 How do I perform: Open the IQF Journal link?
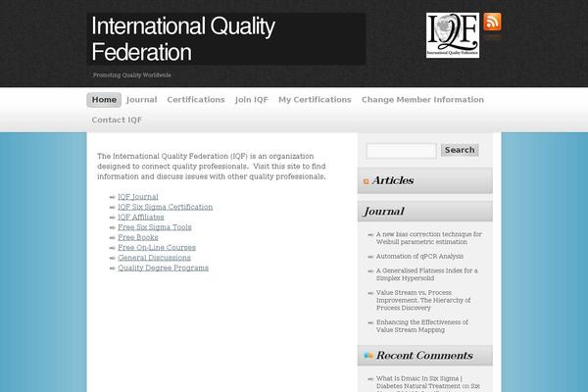(138, 197)
